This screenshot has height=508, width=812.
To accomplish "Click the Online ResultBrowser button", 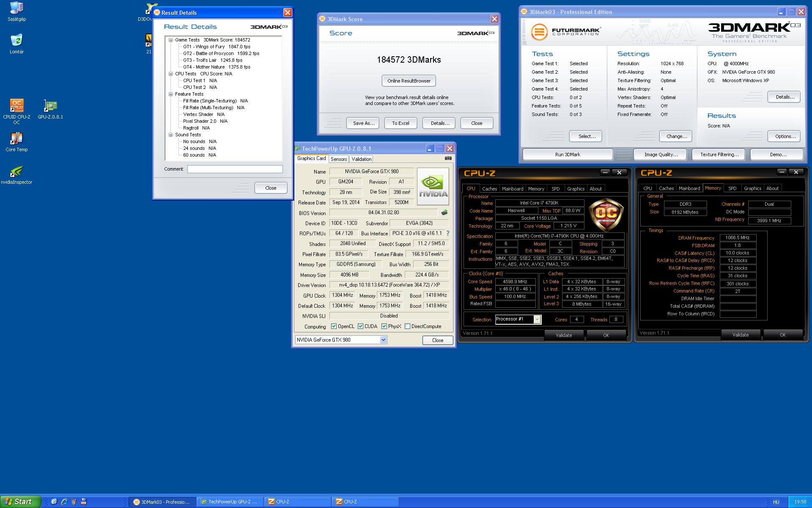I will tap(409, 81).
